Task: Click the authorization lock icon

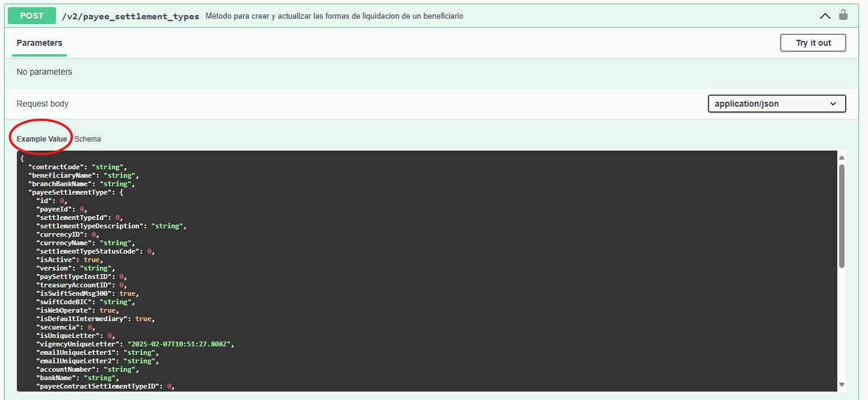Action: 843,15
